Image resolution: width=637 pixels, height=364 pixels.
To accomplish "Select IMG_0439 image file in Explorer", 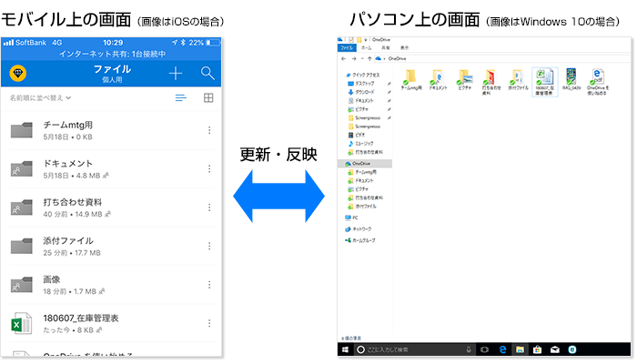I will pyautogui.click(x=571, y=80).
